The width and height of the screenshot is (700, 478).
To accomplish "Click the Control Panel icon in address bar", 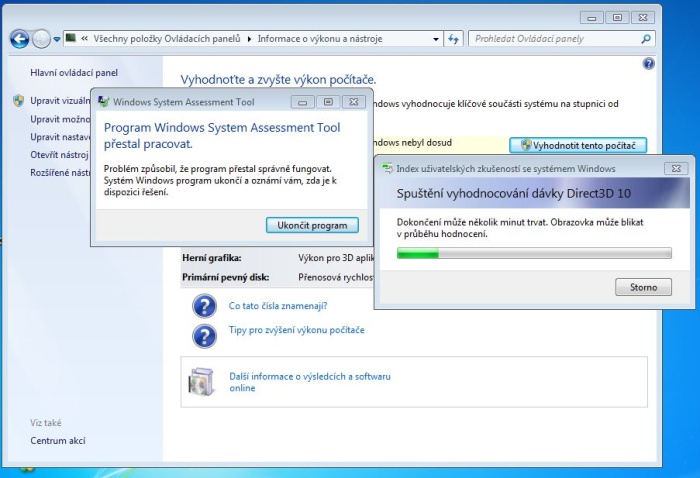I will click(x=71, y=38).
